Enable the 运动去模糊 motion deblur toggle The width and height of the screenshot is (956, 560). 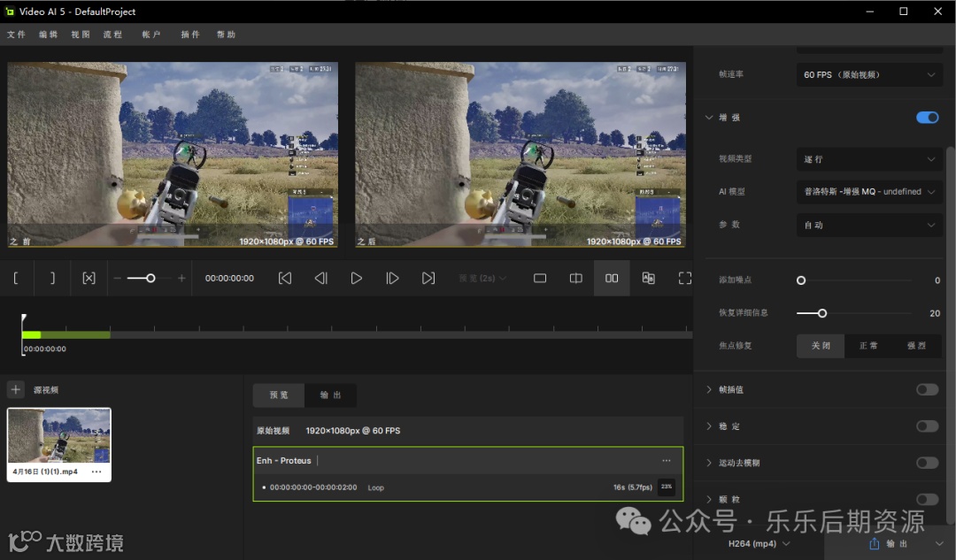(x=928, y=463)
